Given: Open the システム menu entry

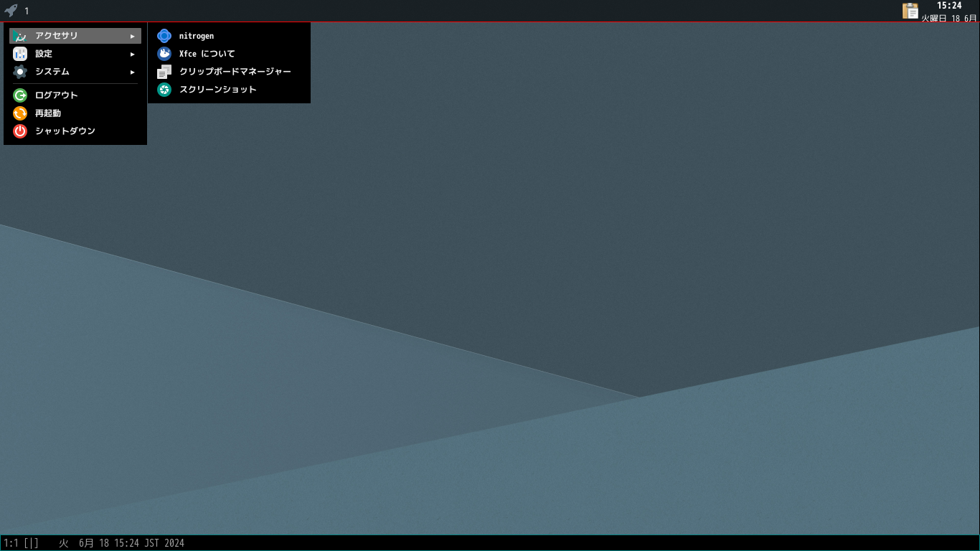Looking at the screenshot, I should click(x=75, y=72).
